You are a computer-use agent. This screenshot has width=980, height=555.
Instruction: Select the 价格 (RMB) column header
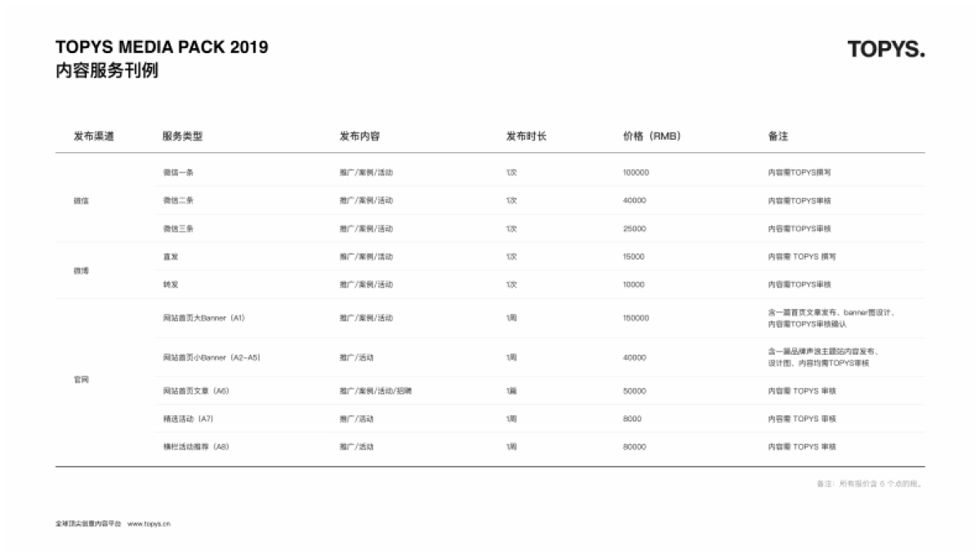click(x=652, y=137)
